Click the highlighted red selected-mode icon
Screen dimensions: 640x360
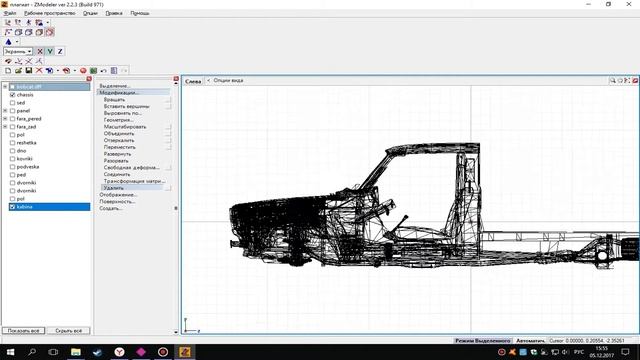tap(50, 32)
